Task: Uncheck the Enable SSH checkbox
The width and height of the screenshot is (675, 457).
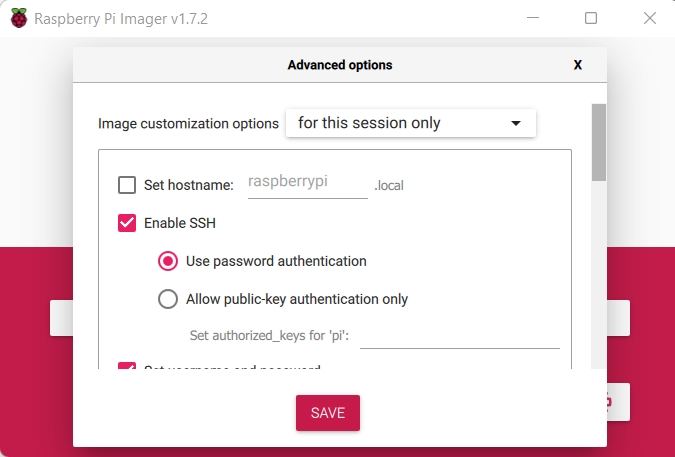Action: (127, 222)
